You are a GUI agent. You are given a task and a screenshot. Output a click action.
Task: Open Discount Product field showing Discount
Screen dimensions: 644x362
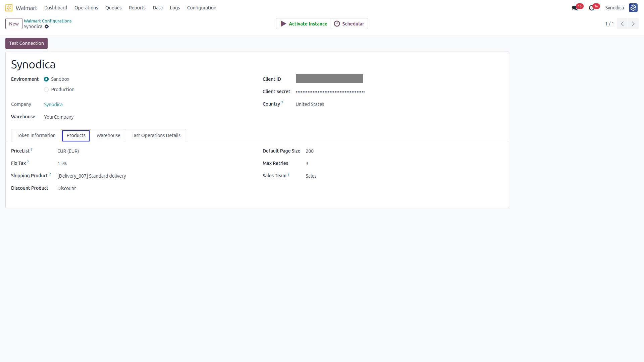click(x=67, y=188)
